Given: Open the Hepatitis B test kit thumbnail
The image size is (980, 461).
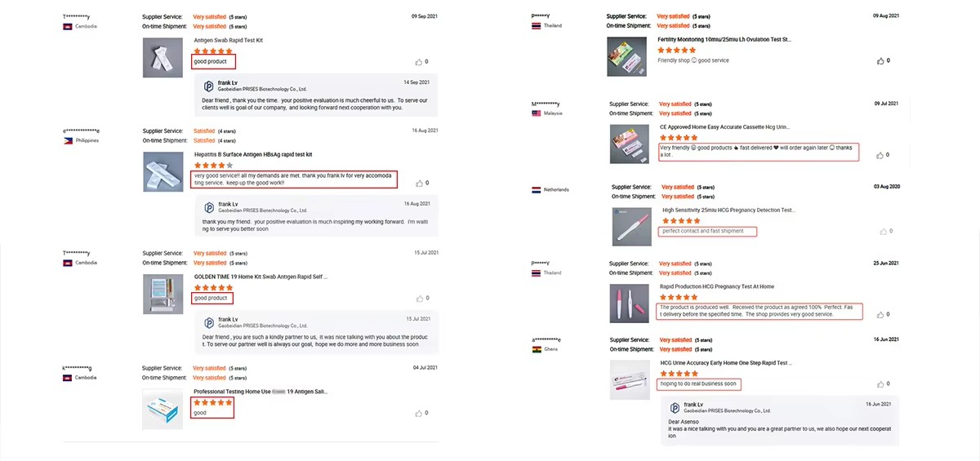Looking at the screenshot, I should click(x=163, y=171).
